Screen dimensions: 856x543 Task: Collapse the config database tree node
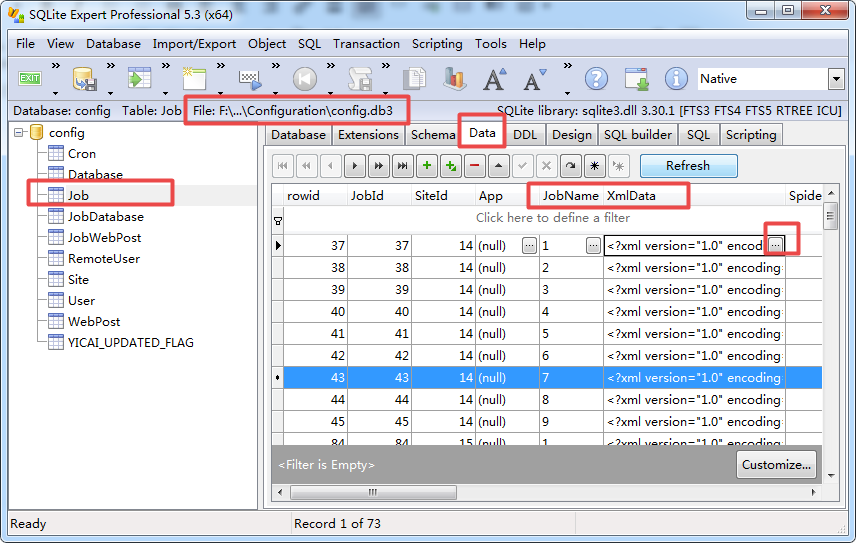point(18,133)
